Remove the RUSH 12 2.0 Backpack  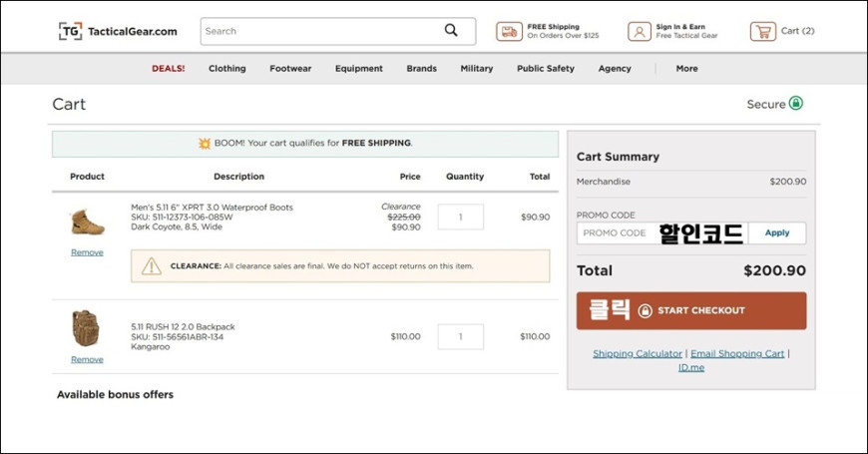(x=87, y=360)
